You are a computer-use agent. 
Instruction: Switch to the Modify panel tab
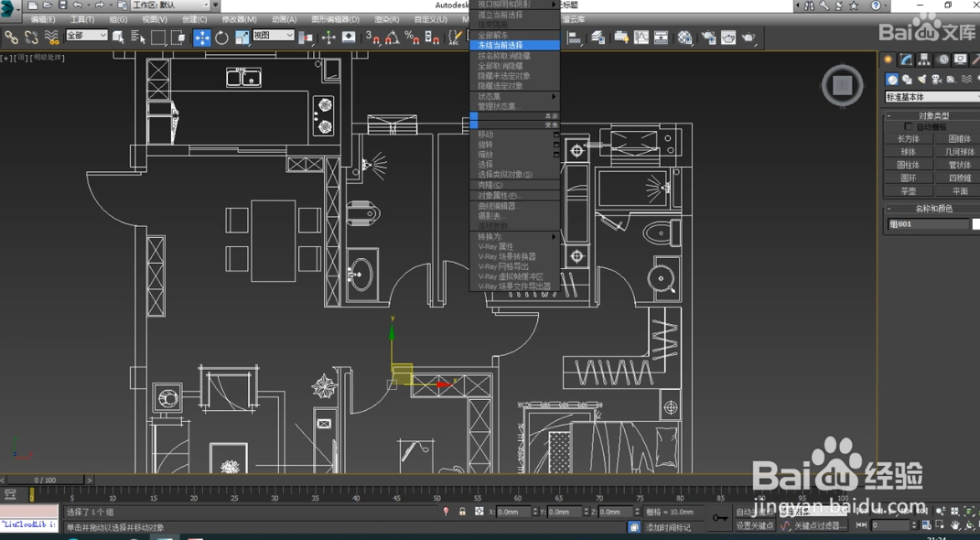(906, 59)
